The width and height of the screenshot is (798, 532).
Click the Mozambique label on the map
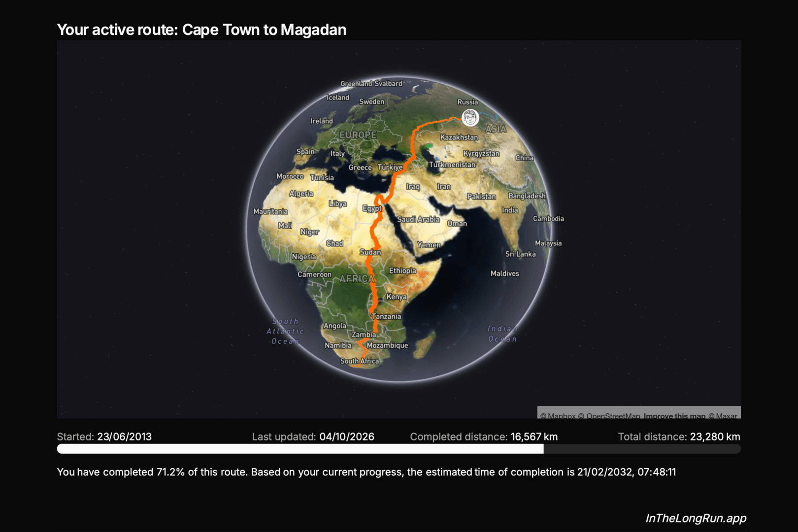387,345
